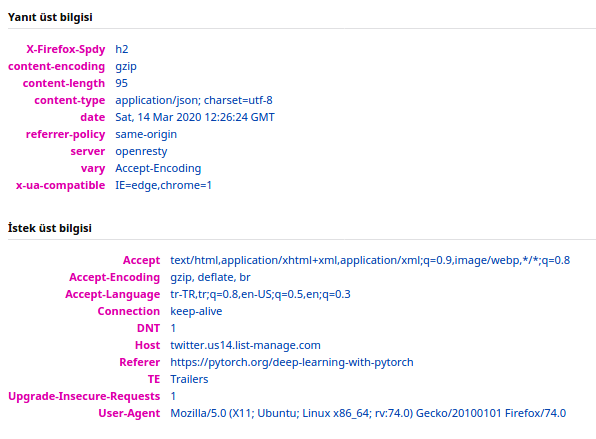Select the 'Yanıt üst bilgisi' section heading
The width and height of the screenshot is (596, 439).
(50, 17)
